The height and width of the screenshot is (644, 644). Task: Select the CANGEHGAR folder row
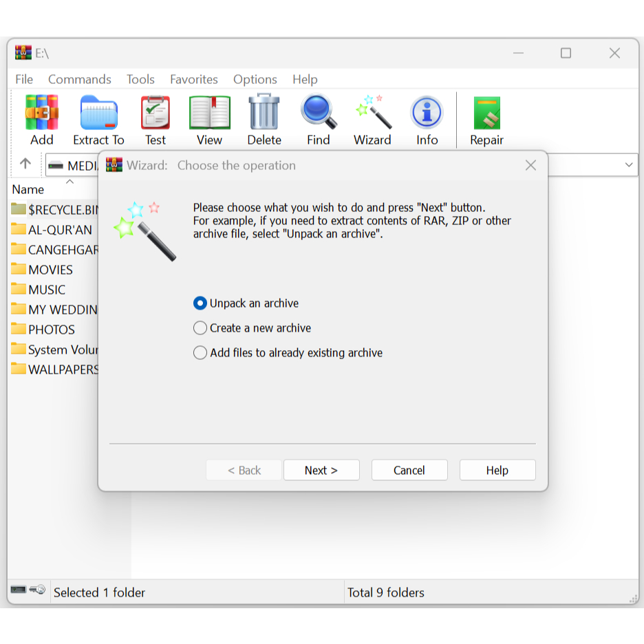click(x=54, y=249)
